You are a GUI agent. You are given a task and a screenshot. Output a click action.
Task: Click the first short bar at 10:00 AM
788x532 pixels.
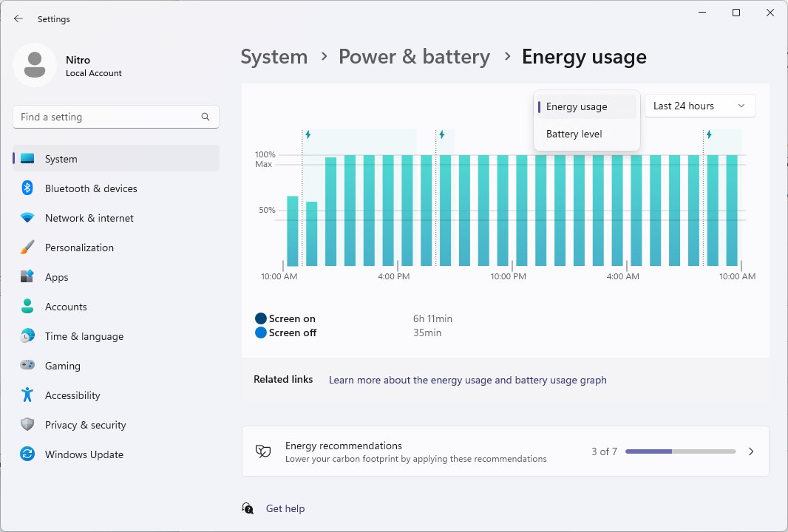pos(293,231)
